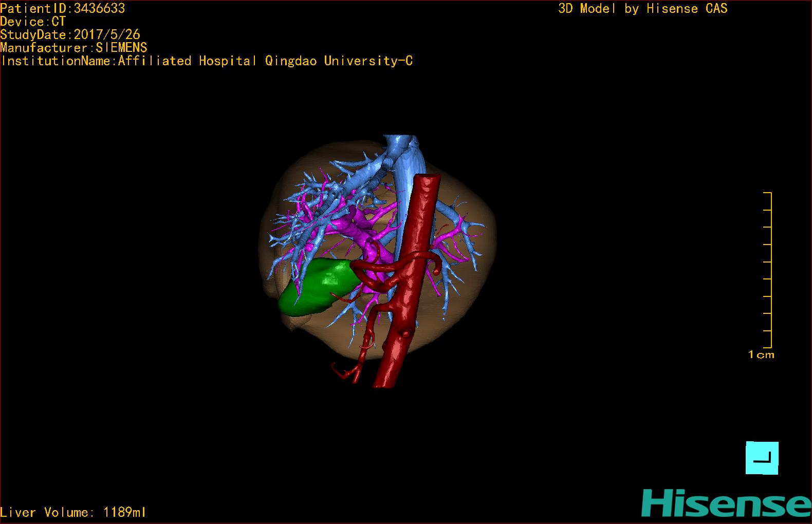This screenshot has width=812, height=524.
Task: Click the InstitutionName line
Action: coord(207,61)
